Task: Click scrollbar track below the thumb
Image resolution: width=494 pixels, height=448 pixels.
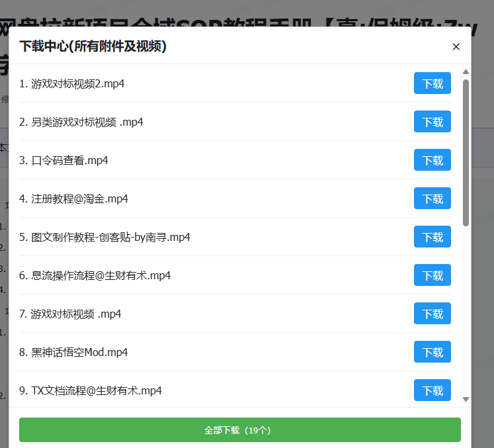Action: (466, 311)
